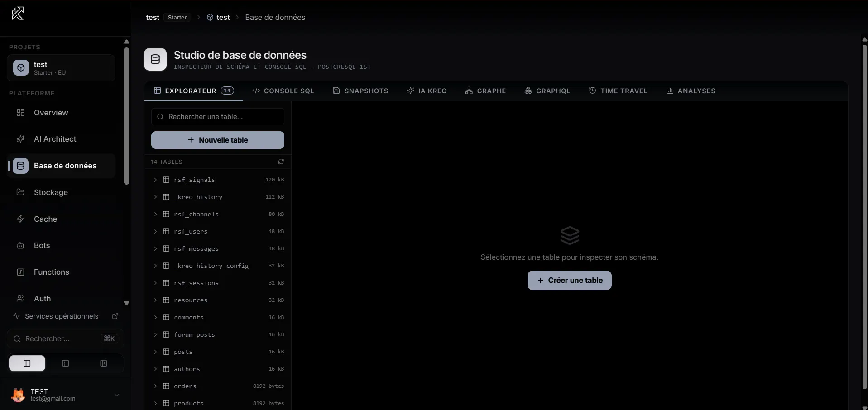This screenshot has height=410, width=868.
Task: Select the compact sidebar layout toggle
Action: click(x=65, y=363)
